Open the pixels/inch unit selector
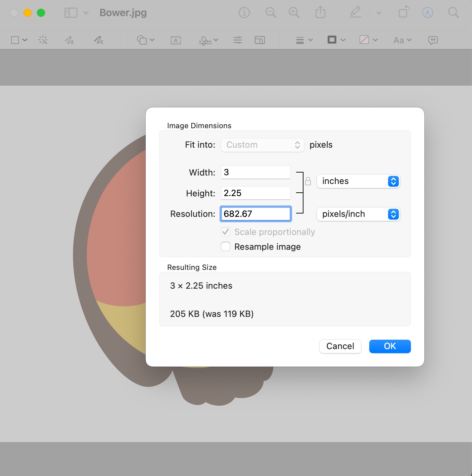 click(358, 214)
